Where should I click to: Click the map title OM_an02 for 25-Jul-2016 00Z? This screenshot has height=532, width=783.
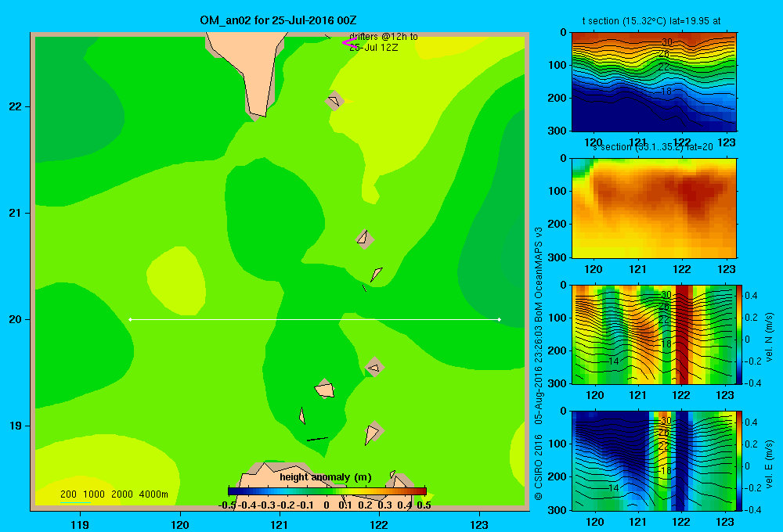coord(278,20)
